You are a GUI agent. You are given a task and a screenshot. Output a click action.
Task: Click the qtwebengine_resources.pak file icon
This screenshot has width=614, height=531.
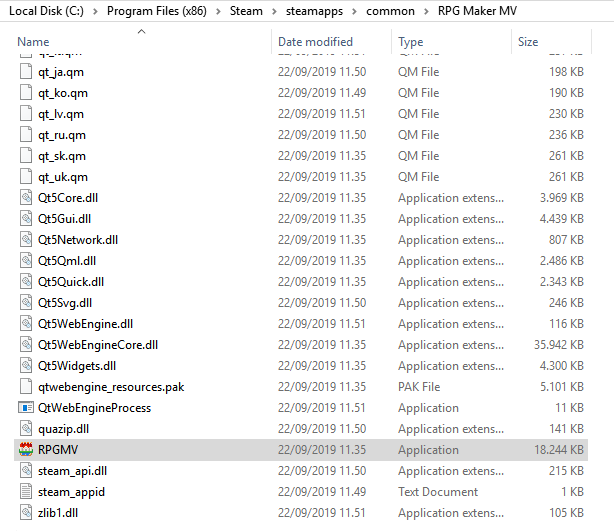point(26,387)
